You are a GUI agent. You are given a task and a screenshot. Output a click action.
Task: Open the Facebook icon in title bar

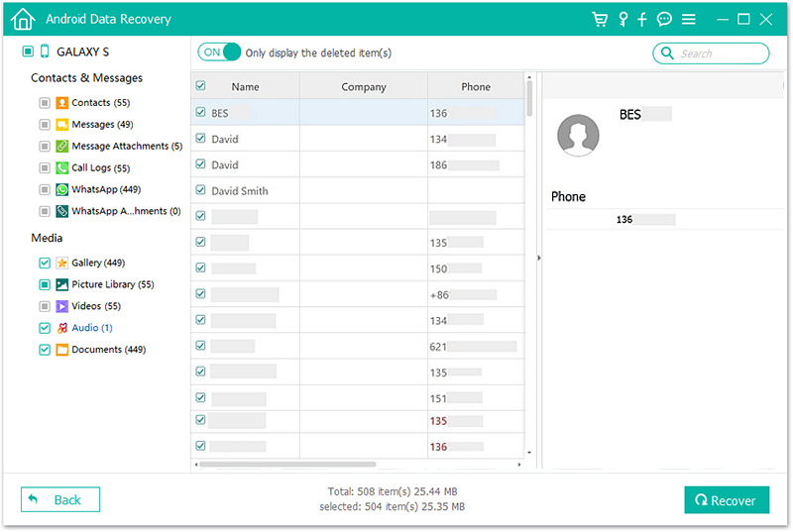pos(641,19)
